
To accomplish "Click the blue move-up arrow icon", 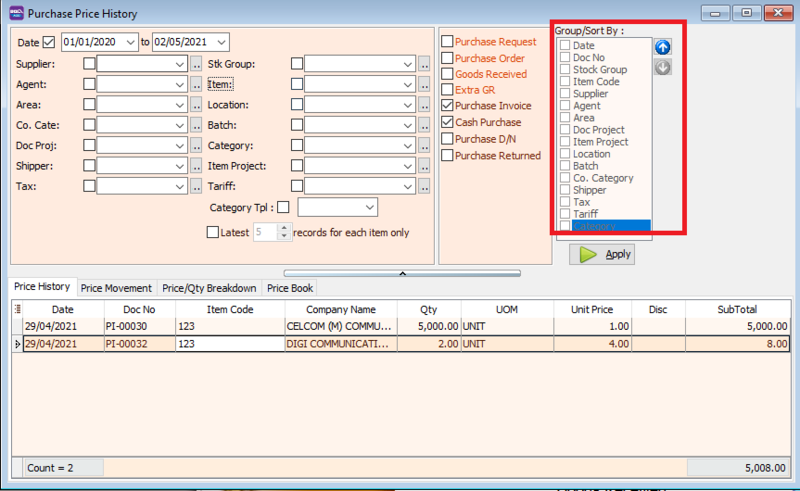I will [x=663, y=47].
